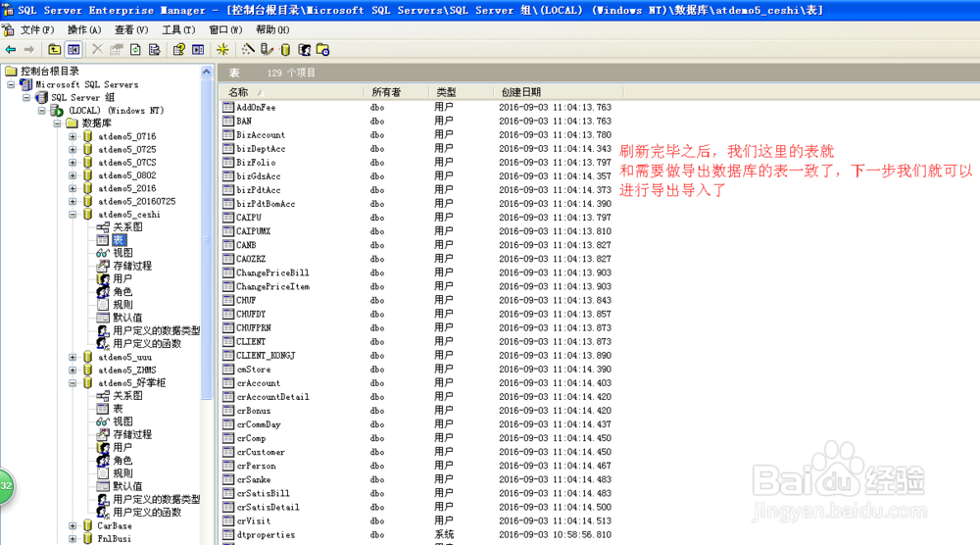Screen dimensions: 980x545
Task: Collapse the (LOCAL) (Windows NT) server node
Action: (x=42, y=111)
